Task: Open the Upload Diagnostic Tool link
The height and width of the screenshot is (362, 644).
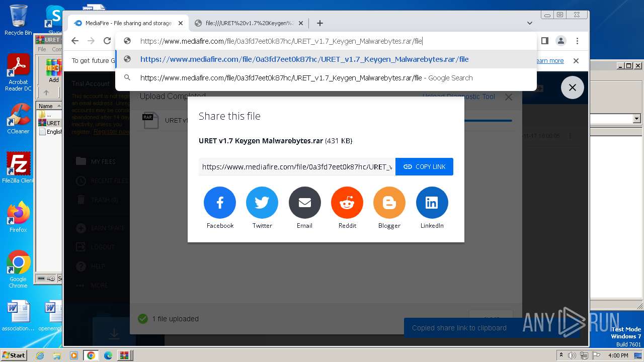Action: point(458,97)
